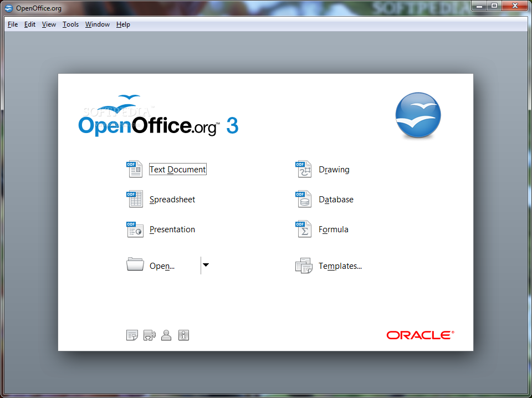Create a new Presentation
The width and height of the screenshot is (532, 398).
(x=172, y=229)
